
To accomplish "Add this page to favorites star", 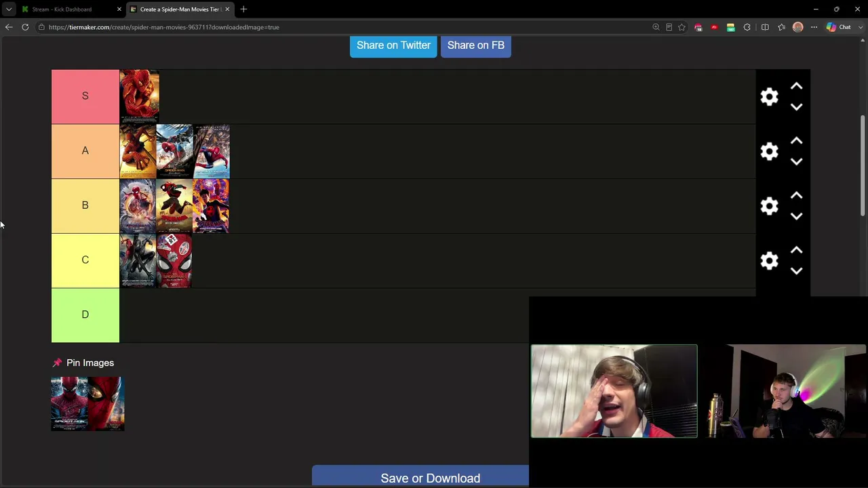I will point(682,27).
